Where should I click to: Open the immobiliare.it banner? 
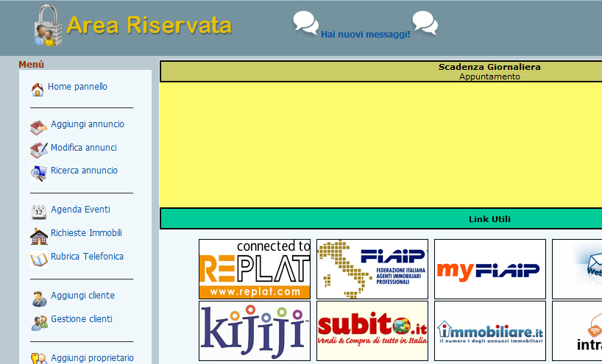(x=490, y=331)
